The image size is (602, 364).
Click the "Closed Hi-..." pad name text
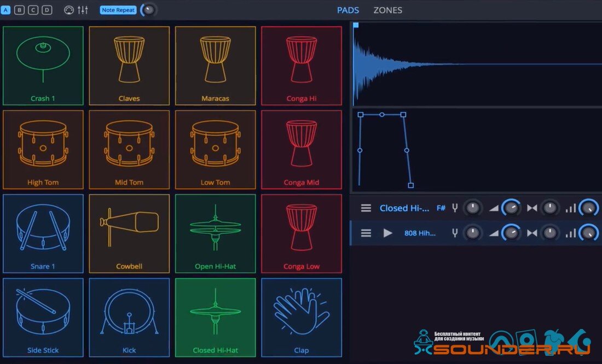(x=404, y=208)
